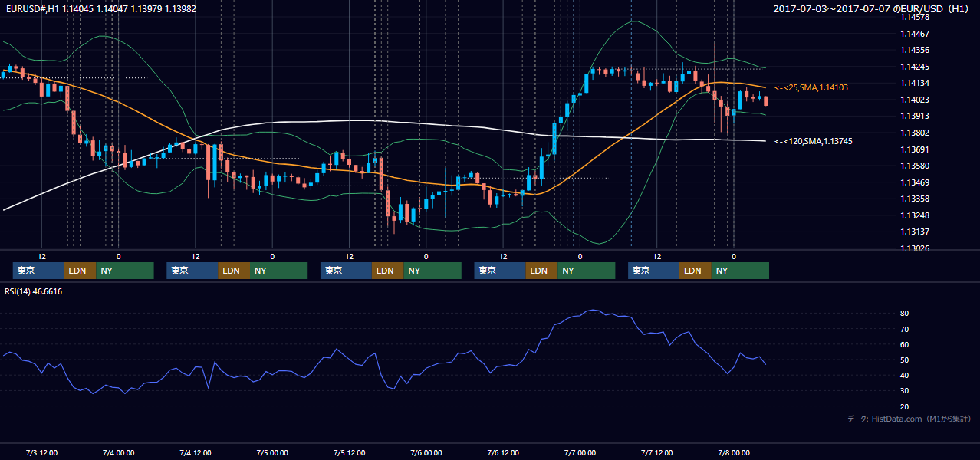Select the RSI axis value 50
The image size is (980, 460).
coord(905,360)
